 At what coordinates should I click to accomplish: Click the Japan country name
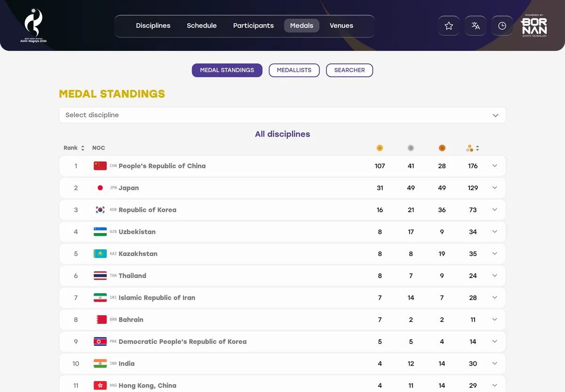[129, 188]
